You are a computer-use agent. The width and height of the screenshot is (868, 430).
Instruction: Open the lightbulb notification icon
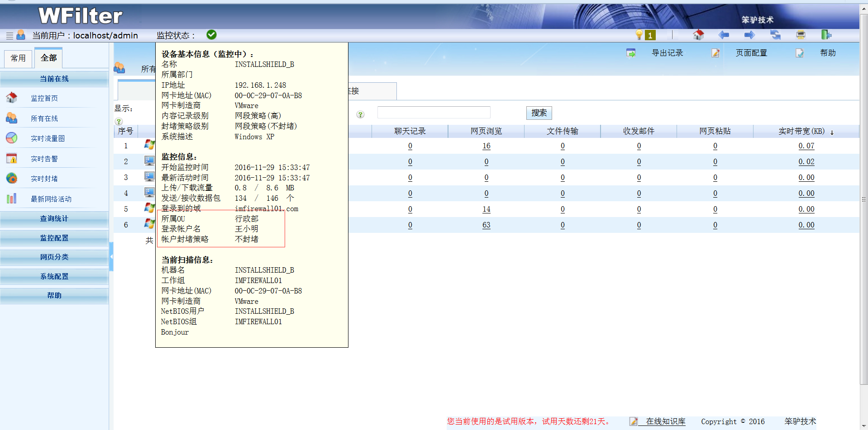(639, 35)
